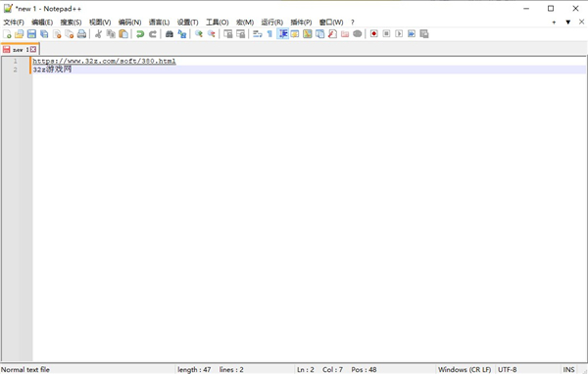This screenshot has height=374, width=588.
Task: Click the https://www.32z.com URL on line 1
Action: point(104,61)
